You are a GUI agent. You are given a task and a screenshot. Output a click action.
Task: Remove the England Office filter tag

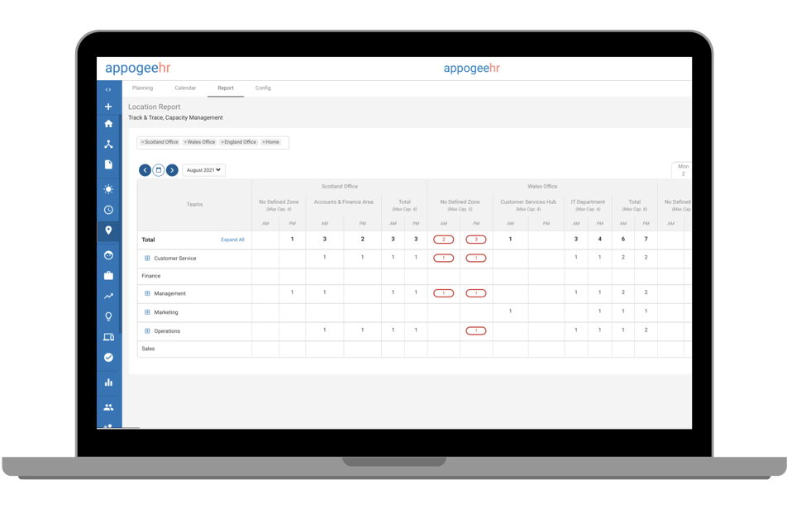click(222, 142)
